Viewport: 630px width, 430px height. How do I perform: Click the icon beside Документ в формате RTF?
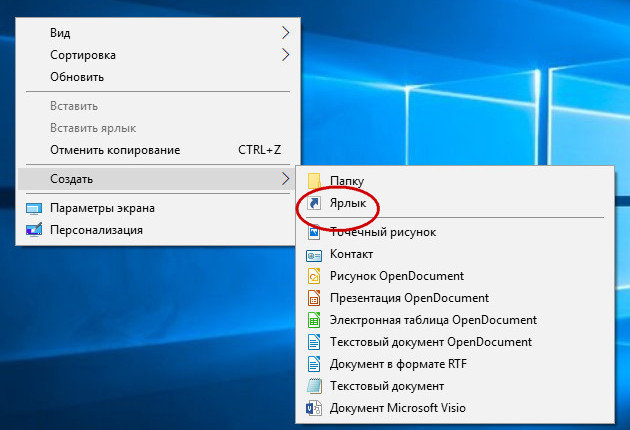click(314, 364)
